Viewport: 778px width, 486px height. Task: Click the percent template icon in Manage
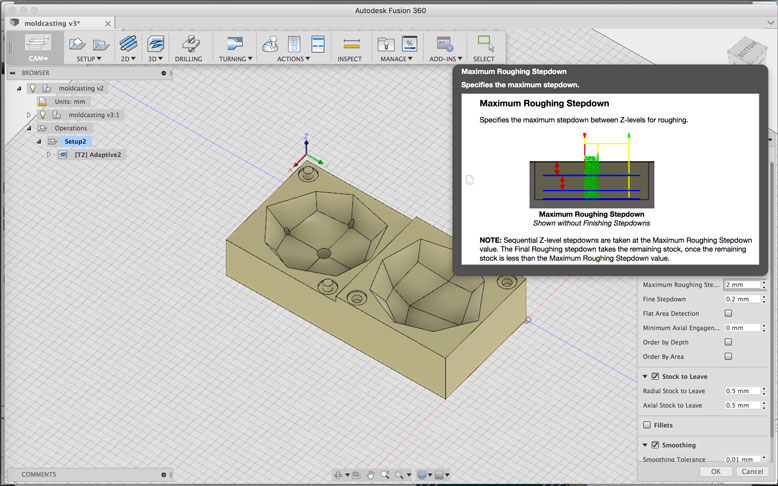pos(409,44)
